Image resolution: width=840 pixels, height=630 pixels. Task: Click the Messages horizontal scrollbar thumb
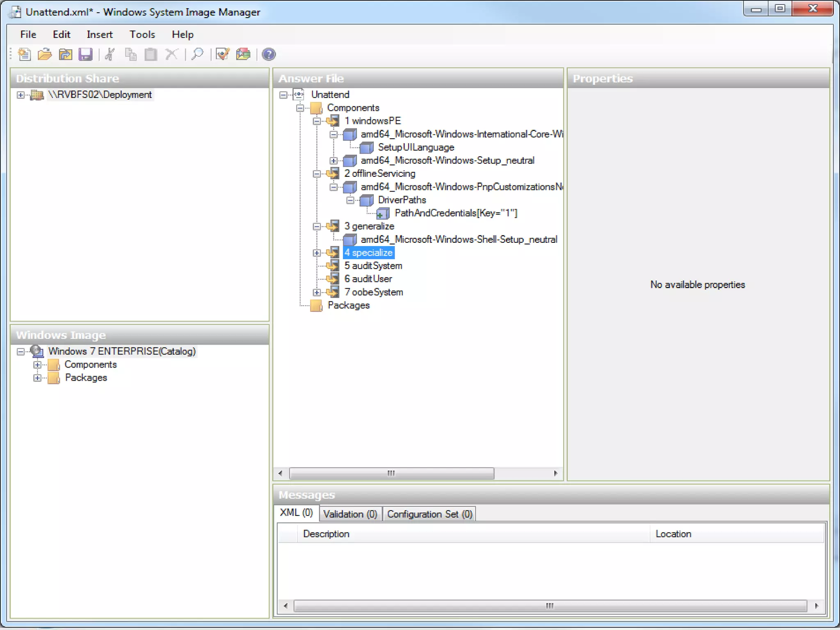550,606
